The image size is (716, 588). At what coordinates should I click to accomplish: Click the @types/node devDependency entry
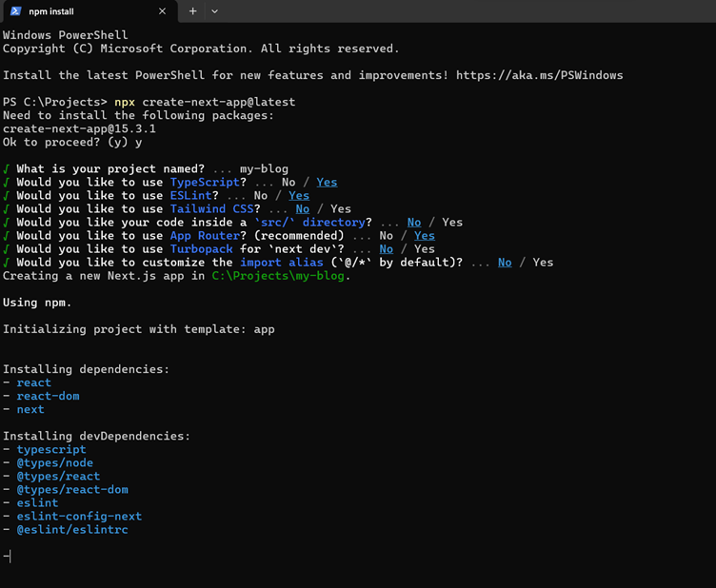pos(54,463)
